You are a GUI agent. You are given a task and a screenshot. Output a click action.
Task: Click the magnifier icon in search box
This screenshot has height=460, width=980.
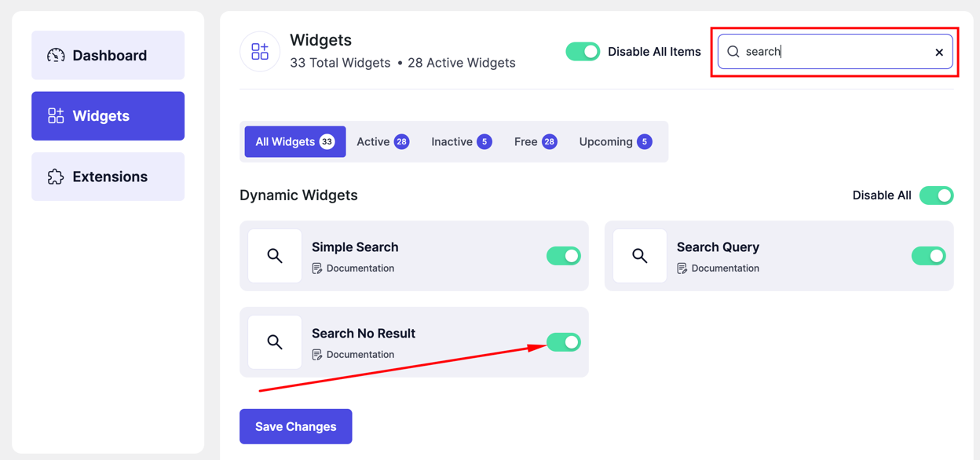point(733,52)
